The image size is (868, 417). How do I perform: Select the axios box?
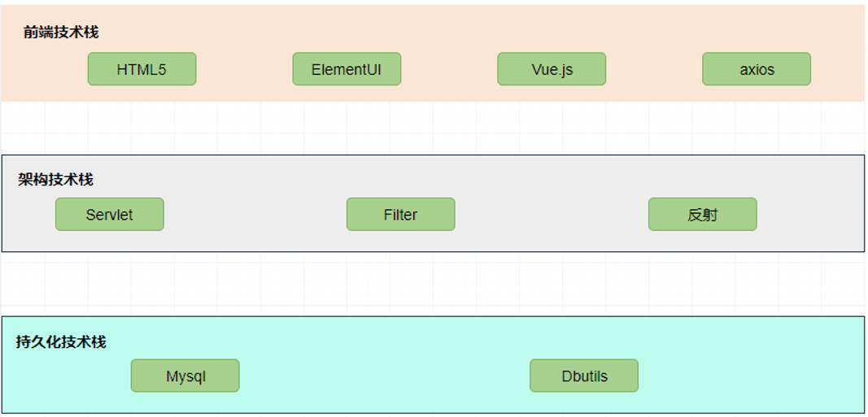click(x=757, y=69)
